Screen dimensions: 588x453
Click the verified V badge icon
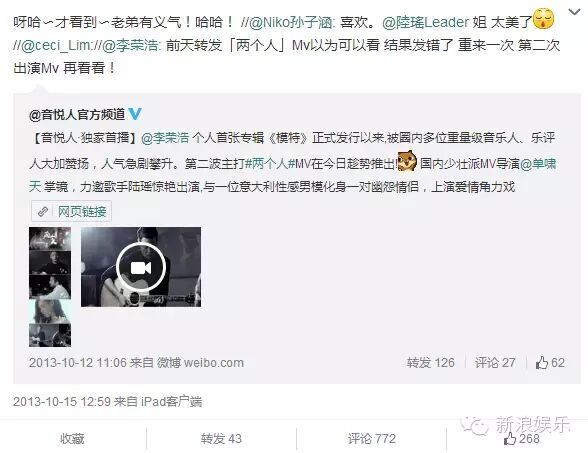pyautogui.click(x=135, y=114)
